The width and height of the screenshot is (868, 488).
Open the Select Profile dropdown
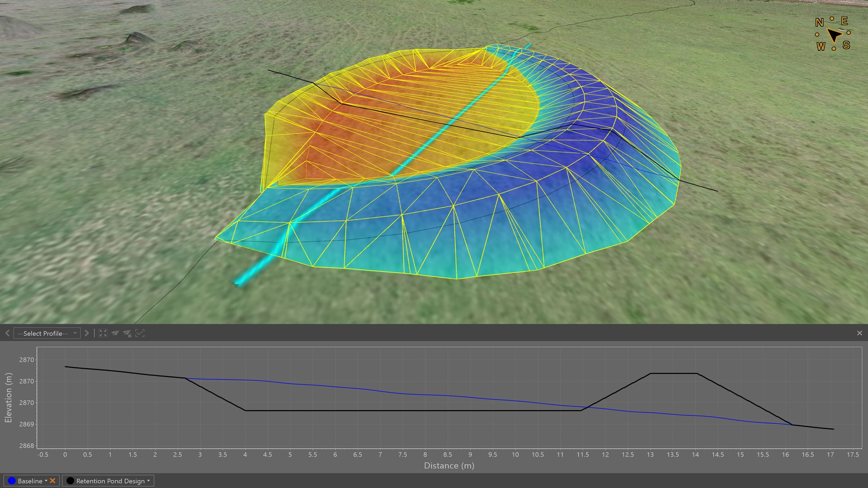click(47, 333)
